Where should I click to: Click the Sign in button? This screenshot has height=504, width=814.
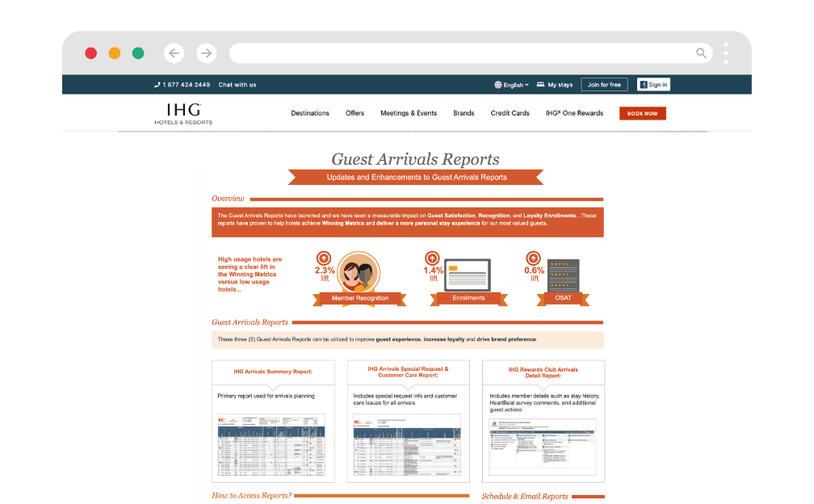click(x=653, y=85)
